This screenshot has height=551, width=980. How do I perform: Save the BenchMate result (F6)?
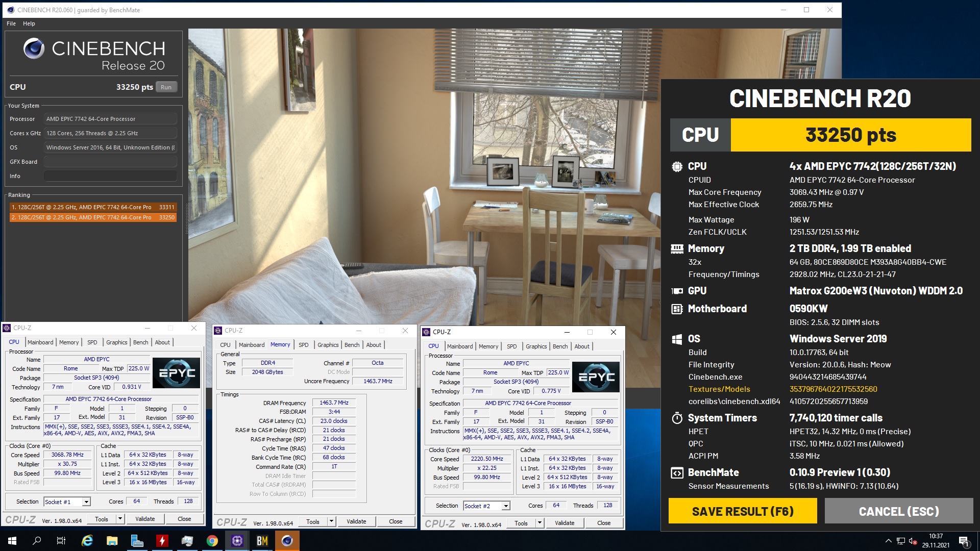pos(743,511)
